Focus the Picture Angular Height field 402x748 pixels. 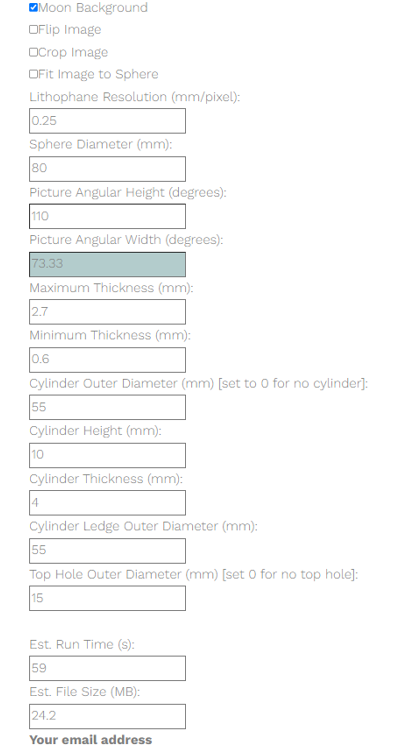pyautogui.click(x=107, y=216)
